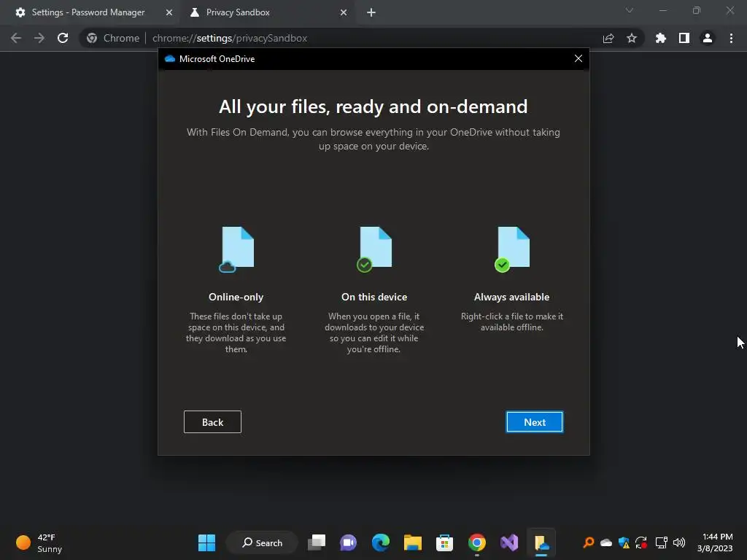Click the OneDrive setup taskbar icon
Viewport: 747px width, 560px height.
pos(542,542)
